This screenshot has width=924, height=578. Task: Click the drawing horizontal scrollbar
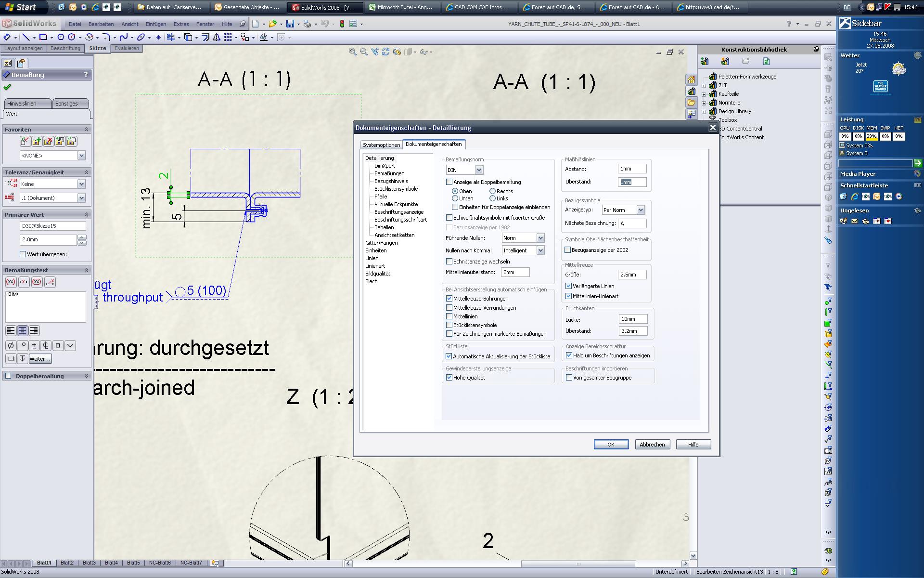tap(577, 564)
